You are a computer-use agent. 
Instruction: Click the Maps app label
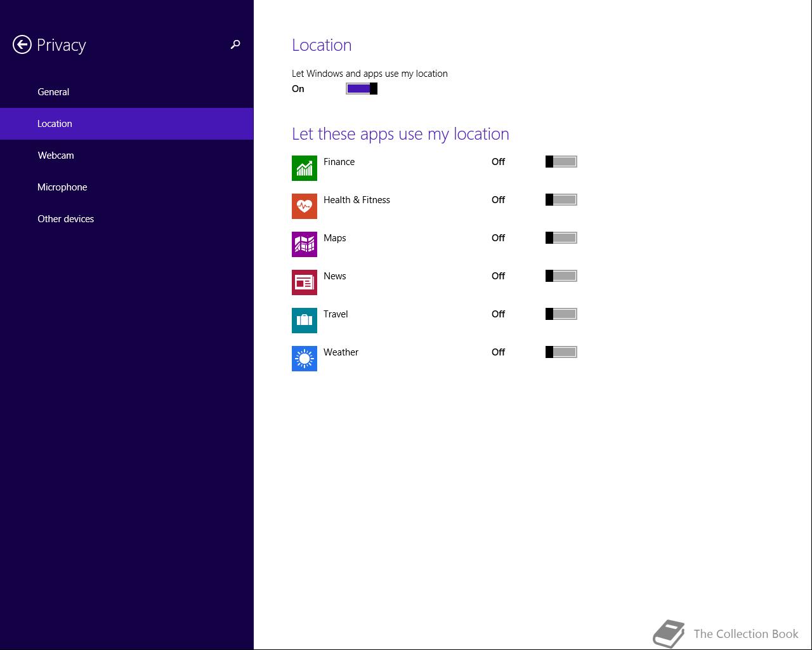click(334, 238)
